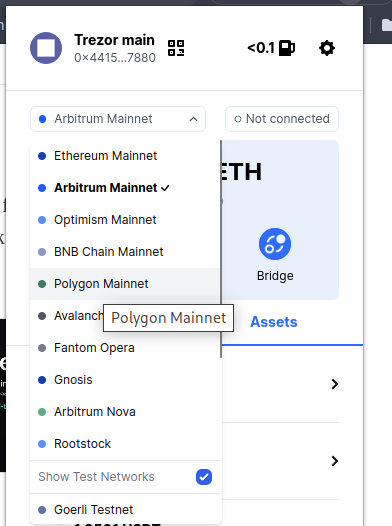Select Ethereum Mainnet from the list
Viewport: 392px width, 526px height.
(124, 156)
